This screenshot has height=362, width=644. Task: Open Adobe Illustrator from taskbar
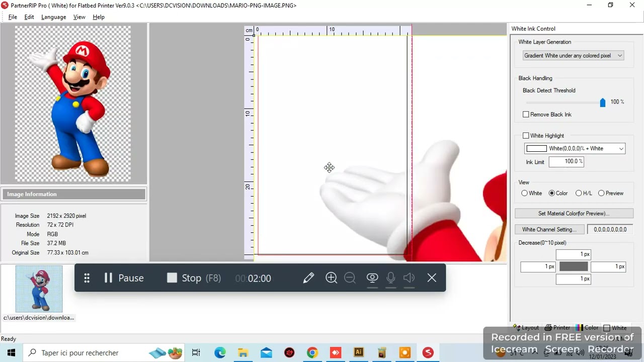click(359, 353)
